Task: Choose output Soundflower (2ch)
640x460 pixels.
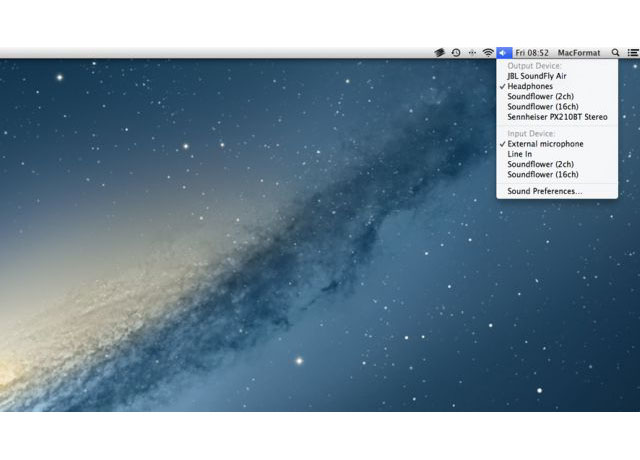Action: point(557,96)
